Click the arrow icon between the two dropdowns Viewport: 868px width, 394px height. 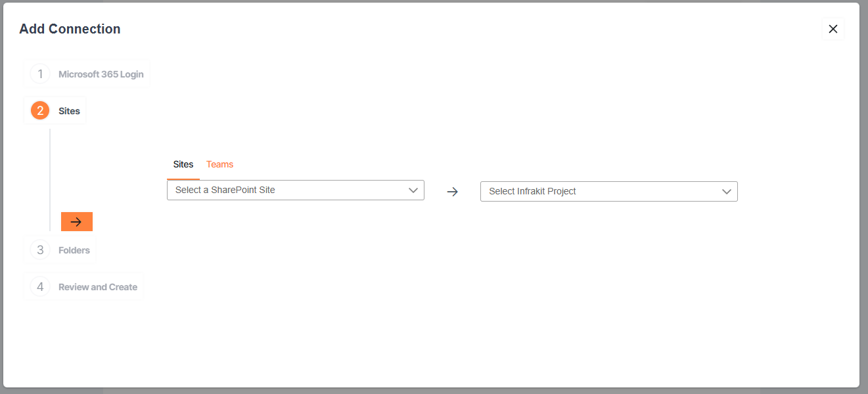tap(452, 192)
